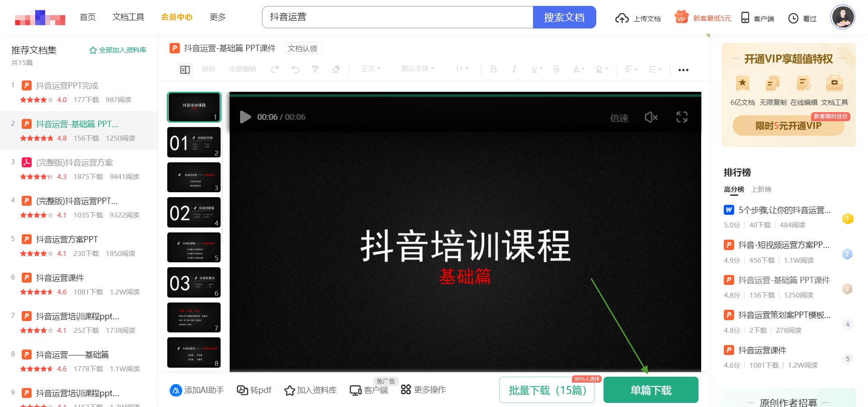This screenshot has width=868, height=407.
Task: Open the 默认字体 font dropdown
Action: (418, 69)
